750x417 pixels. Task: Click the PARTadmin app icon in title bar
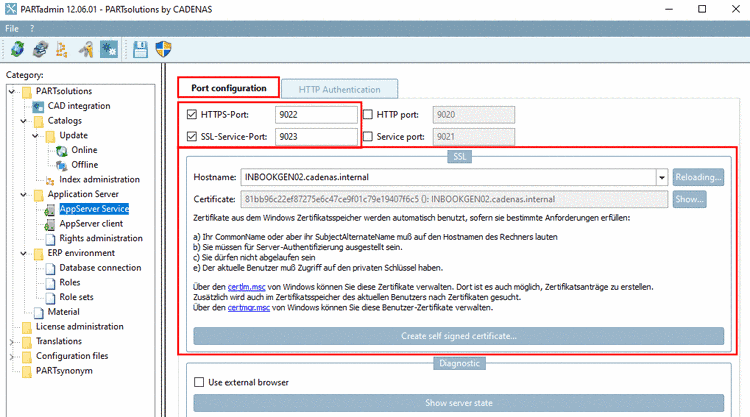(x=10, y=9)
